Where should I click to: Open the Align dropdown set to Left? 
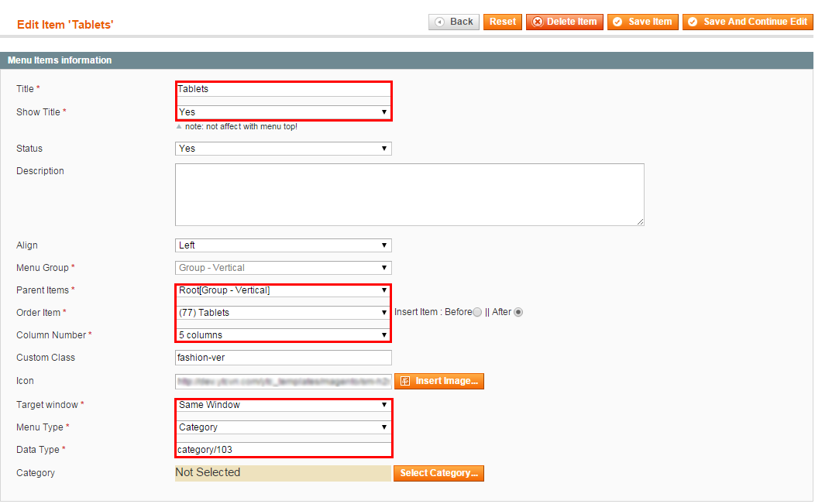284,245
